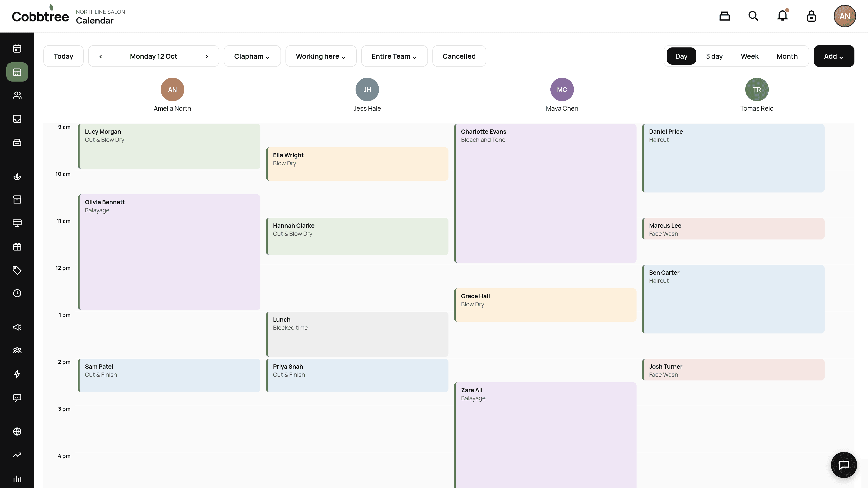Open the Add dropdown button
This screenshot has width=868, height=488.
(834, 56)
